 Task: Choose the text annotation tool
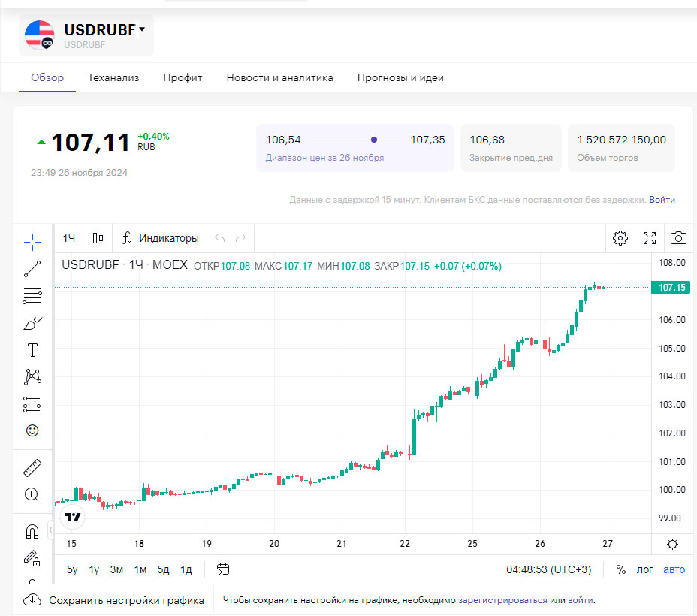tap(32, 350)
